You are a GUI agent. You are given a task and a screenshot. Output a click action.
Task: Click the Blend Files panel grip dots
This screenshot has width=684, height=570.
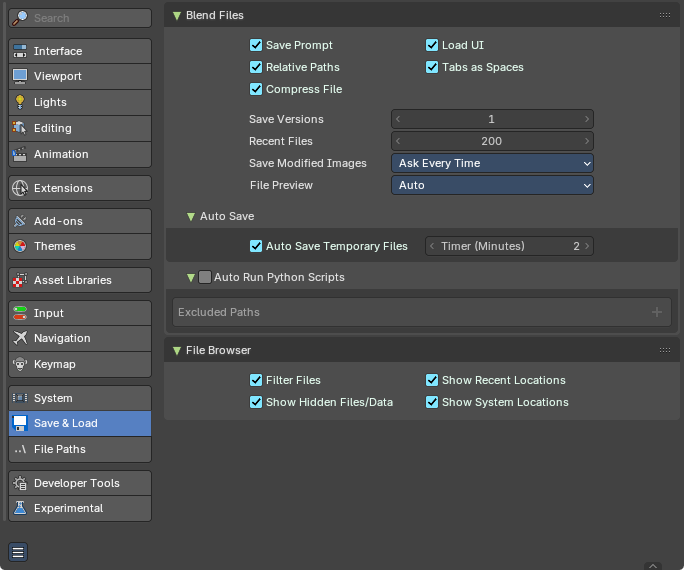pyautogui.click(x=665, y=15)
